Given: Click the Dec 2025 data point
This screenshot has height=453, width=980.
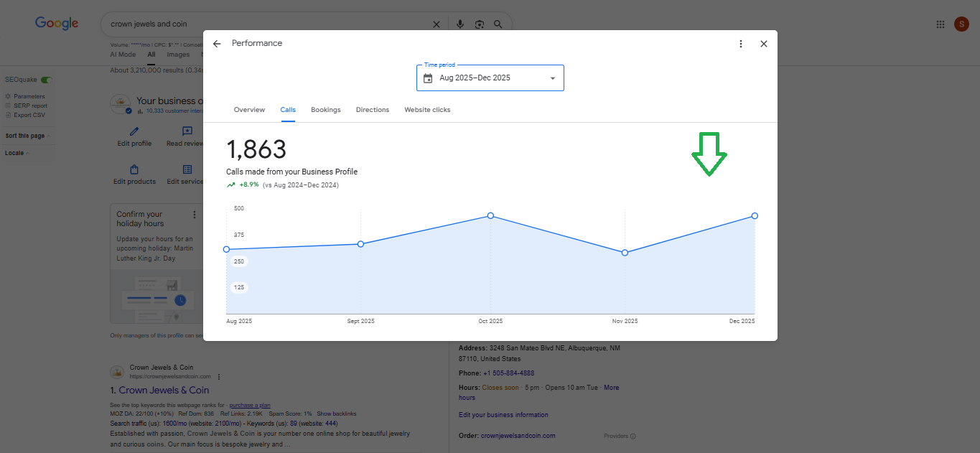Looking at the screenshot, I should pos(755,215).
